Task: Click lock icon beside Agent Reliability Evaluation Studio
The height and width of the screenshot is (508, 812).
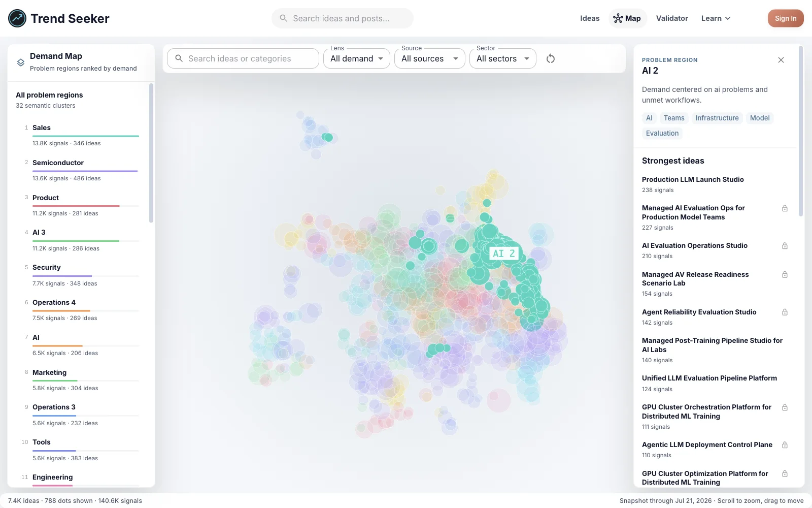Action: coord(785,312)
